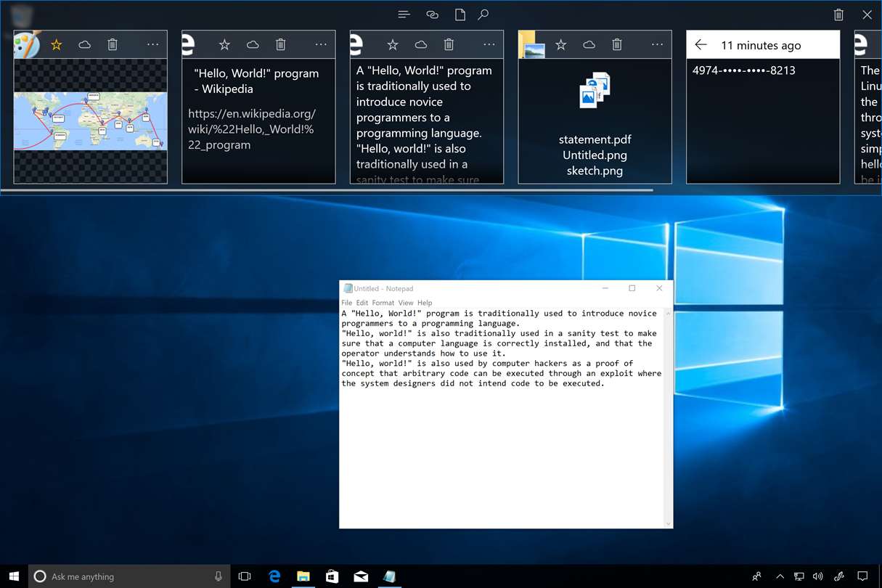Delete the world map image clip

pos(113,45)
